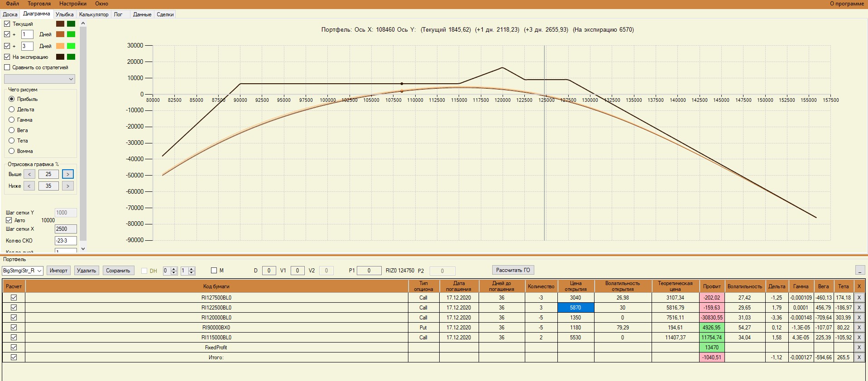
Task: Open the Торговля menu
Action: [x=39, y=4]
